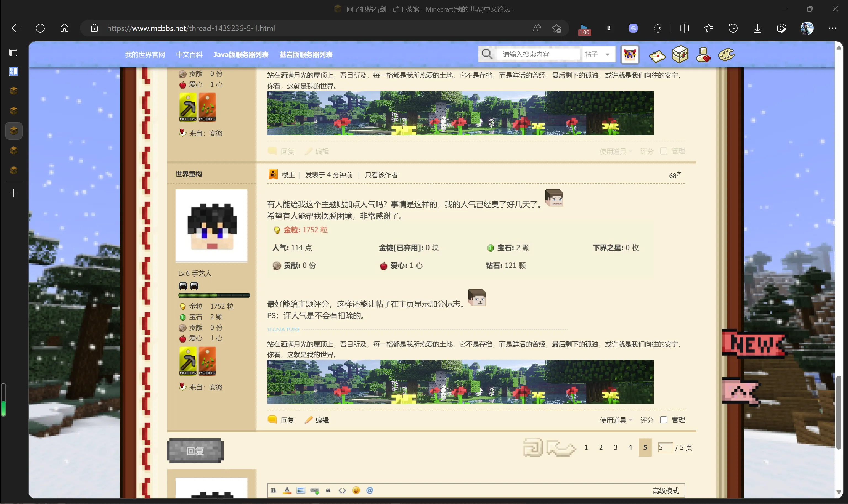Image resolution: width=848 pixels, height=504 pixels.
Task: Open the downloads icon
Action: 757,28
